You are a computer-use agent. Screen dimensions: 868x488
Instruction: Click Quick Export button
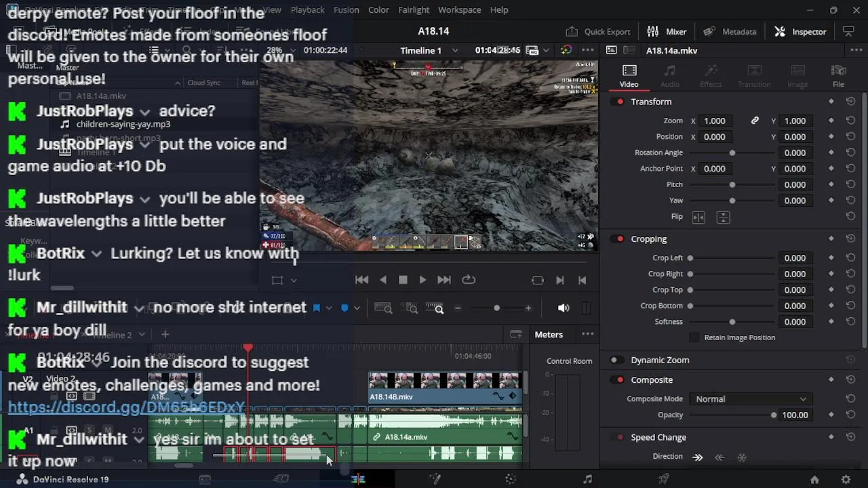(598, 31)
